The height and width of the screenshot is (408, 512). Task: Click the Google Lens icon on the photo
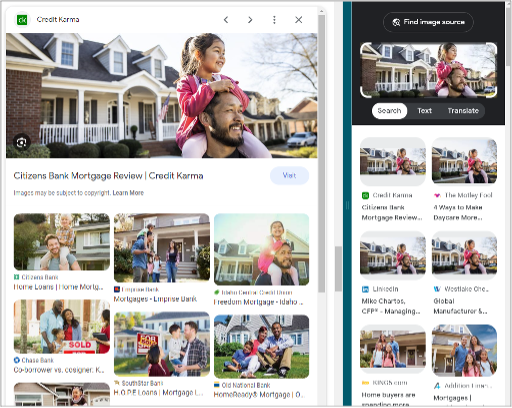point(22,143)
